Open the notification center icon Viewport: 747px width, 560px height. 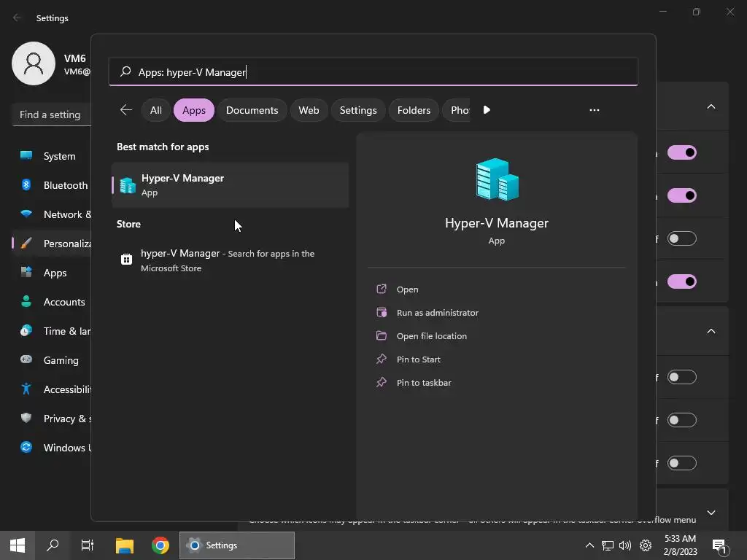click(x=720, y=547)
